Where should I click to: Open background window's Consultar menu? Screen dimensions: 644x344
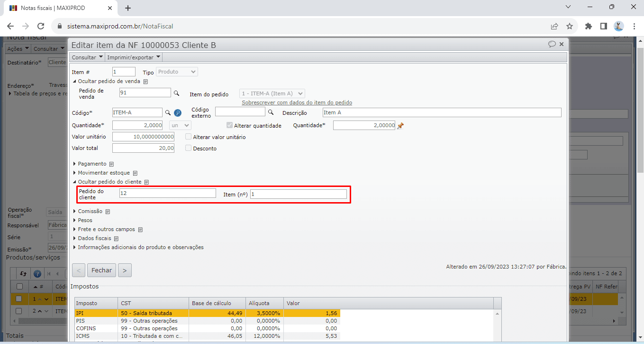49,49
